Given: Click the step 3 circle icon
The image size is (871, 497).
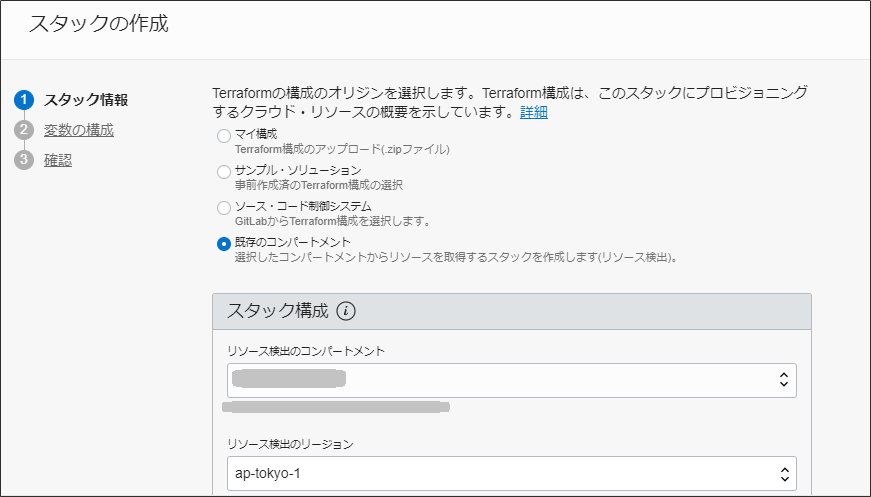Looking at the screenshot, I should [25, 160].
